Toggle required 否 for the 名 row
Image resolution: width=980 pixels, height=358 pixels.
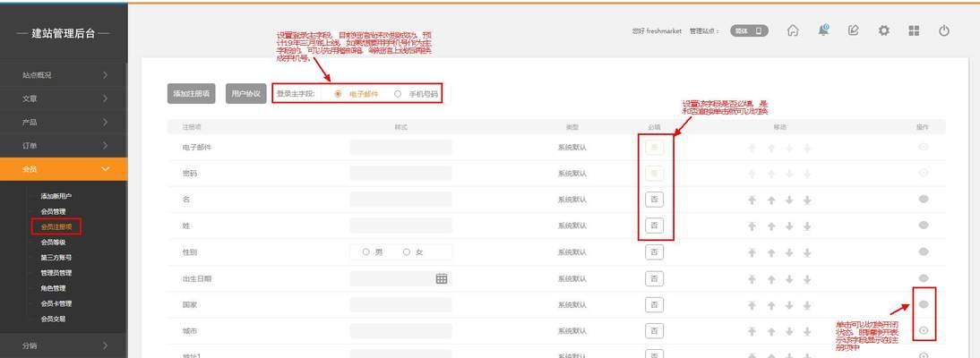point(654,200)
